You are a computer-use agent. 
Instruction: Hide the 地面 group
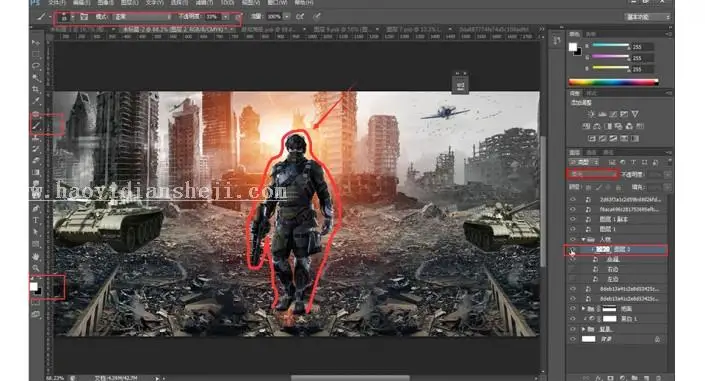tap(573, 309)
